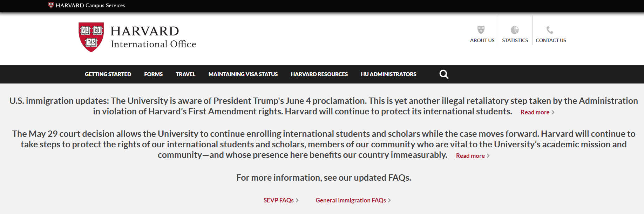Image resolution: width=644 pixels, height=214 pixels.
Task: Open the General immigration FAQs link
Action: tap(351, 200)
